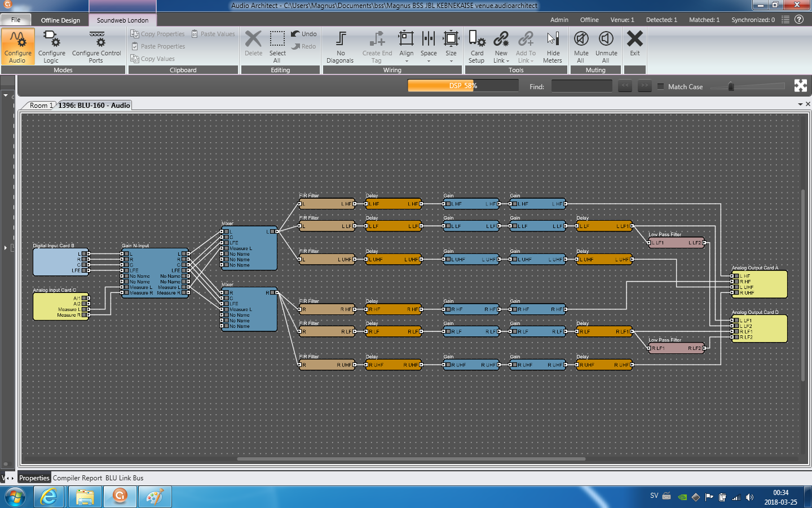
Task: Select the Configure Audio mode
Action: coord(17,46)
